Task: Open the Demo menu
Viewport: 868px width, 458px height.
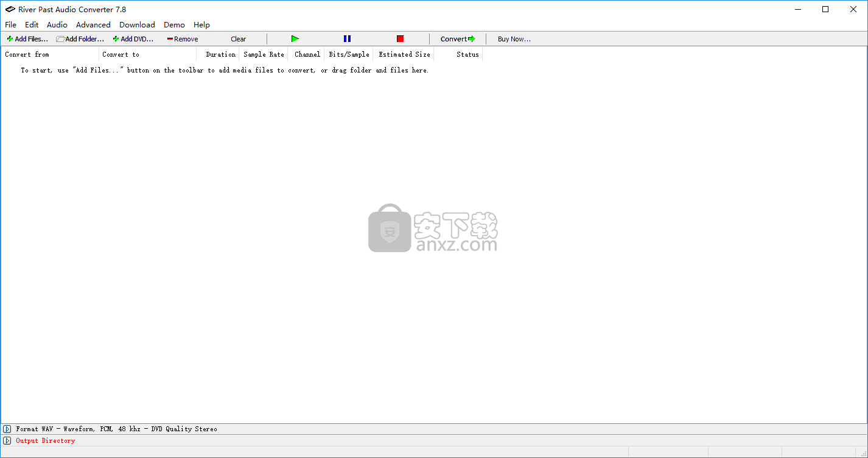Action: tap(174, 25)
